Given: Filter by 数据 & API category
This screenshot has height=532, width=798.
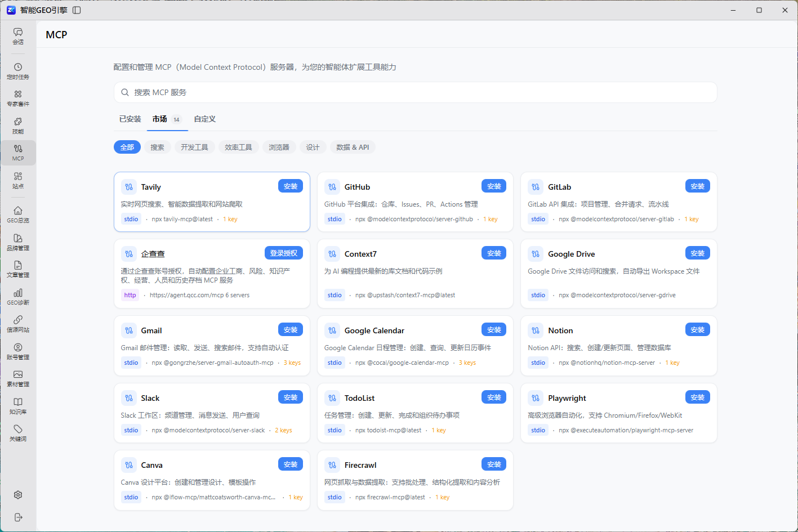Looking at the screenshot, I should pyautogui.click(x=353, y=147).
